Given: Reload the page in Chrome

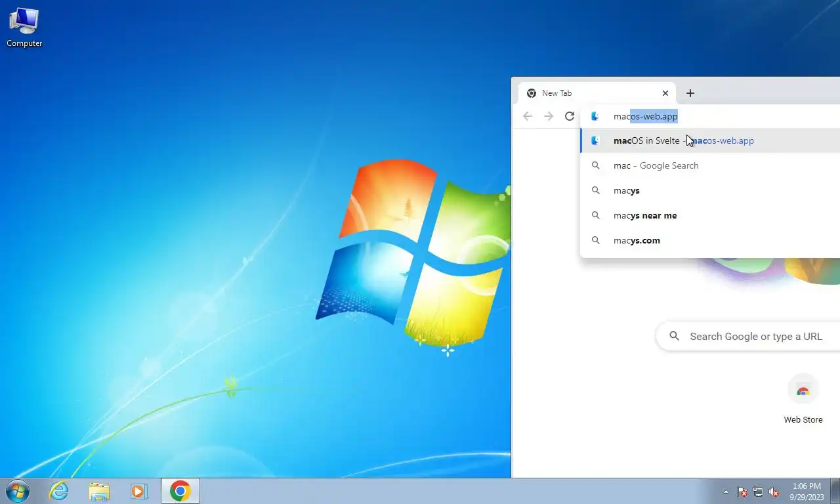Looking at the screenshot, I should pos(570,116).
